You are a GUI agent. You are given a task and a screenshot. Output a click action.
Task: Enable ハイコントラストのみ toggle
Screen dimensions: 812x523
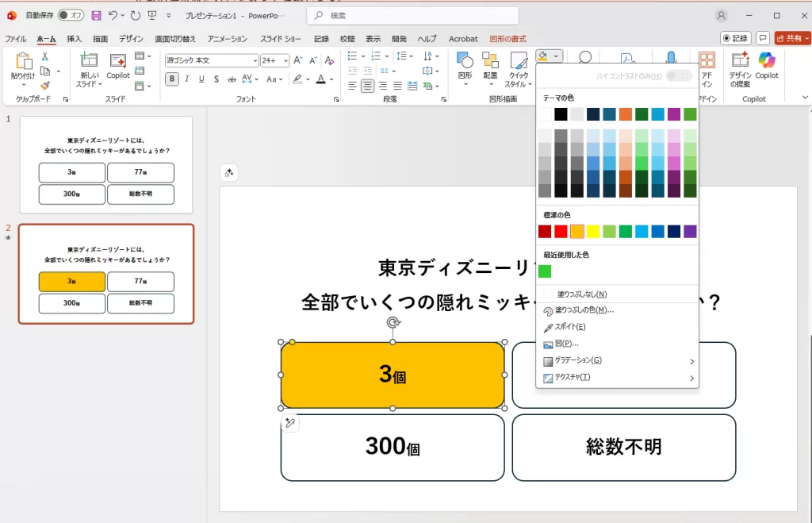678,75
